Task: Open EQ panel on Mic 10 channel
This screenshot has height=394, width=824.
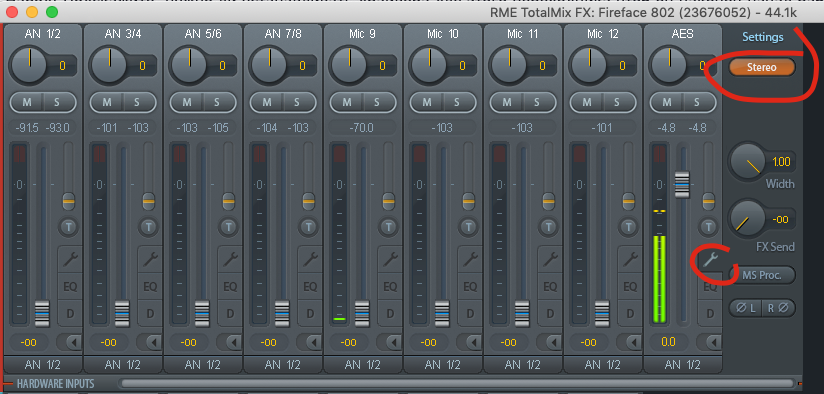Action: pos(469,286)
